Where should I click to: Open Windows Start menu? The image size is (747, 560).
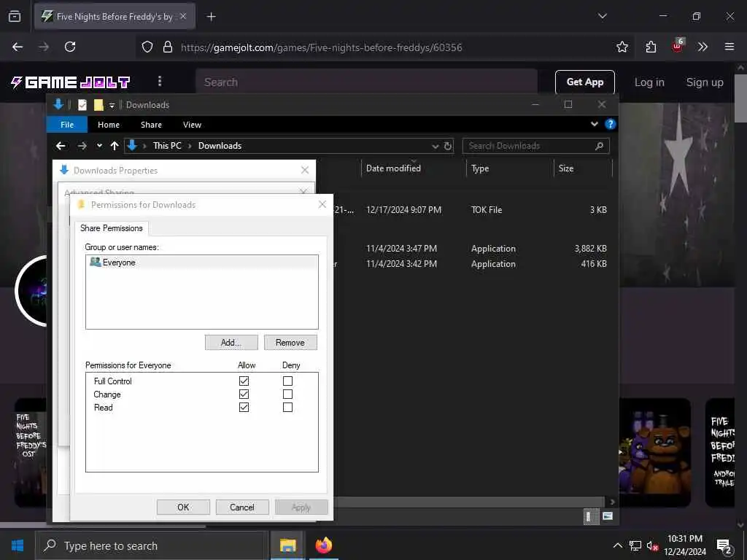tap(18, 545)
